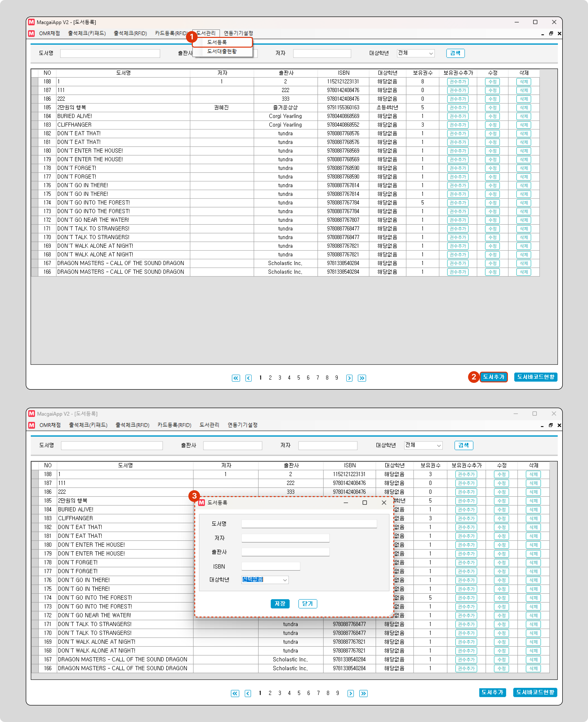Screen dimensions: 588x722
Task: Select 도서대출현황 from the open menu
Action: tap(222, 51)
